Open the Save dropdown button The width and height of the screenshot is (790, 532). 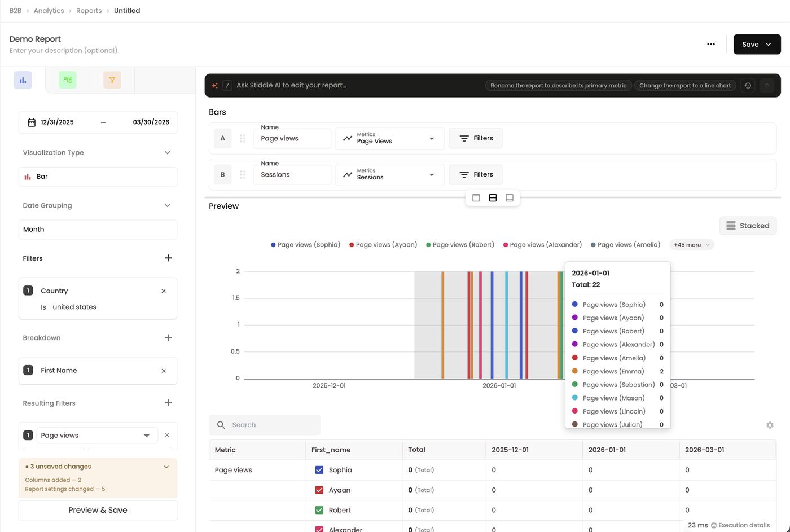(x=757, y=45)
